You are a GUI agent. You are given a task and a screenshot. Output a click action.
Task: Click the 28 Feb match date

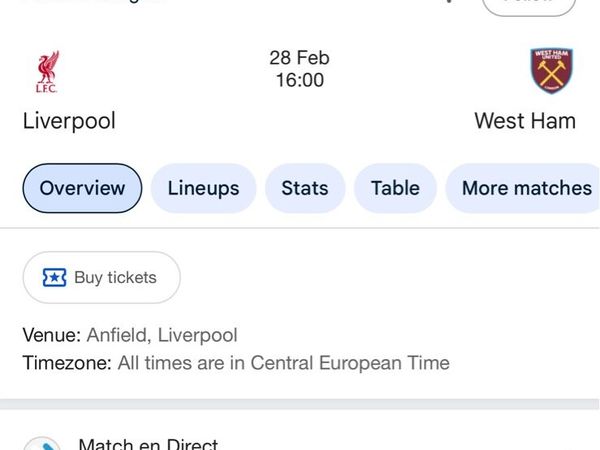pos(299,58)
